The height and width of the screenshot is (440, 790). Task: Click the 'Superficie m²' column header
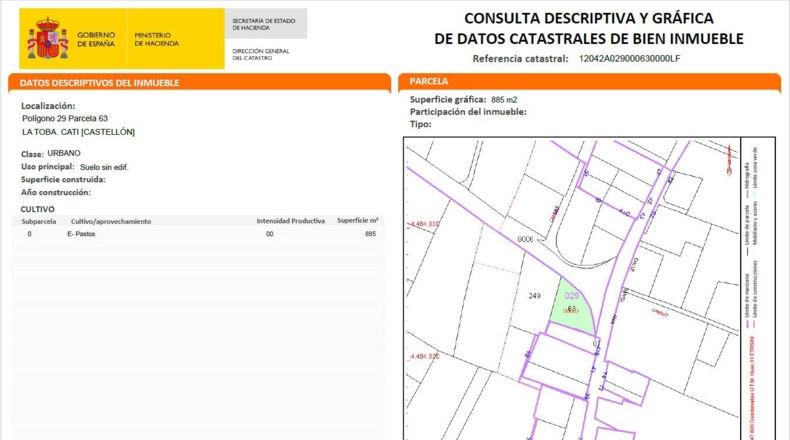coord(358,220)
